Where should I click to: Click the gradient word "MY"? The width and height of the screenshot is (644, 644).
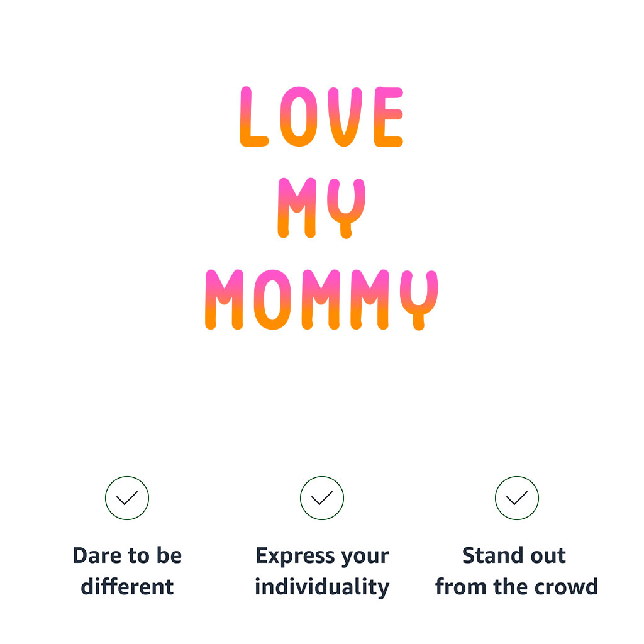click(x=321, y=208)
